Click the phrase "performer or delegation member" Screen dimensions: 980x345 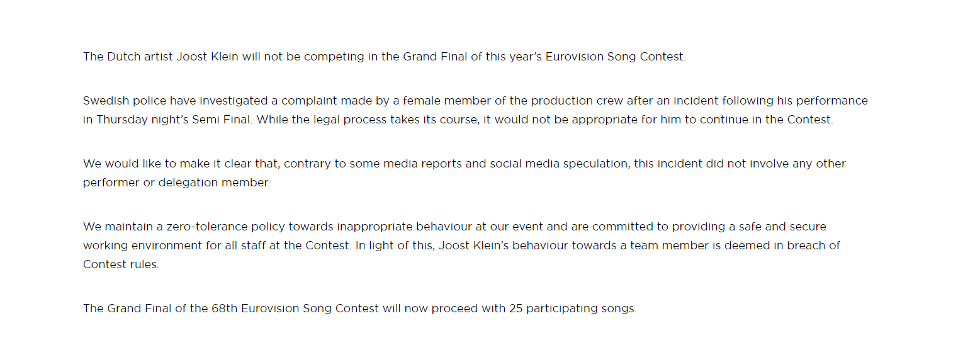176,183
